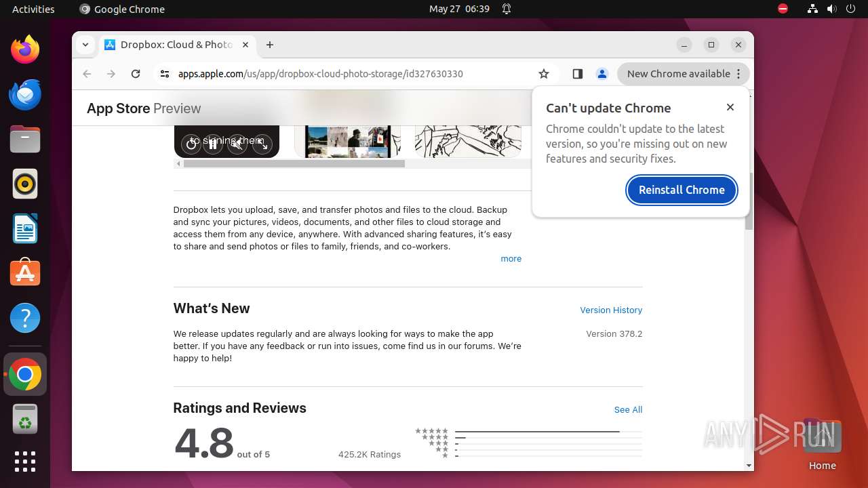Open the network status icon

click(x=812, y=9)
